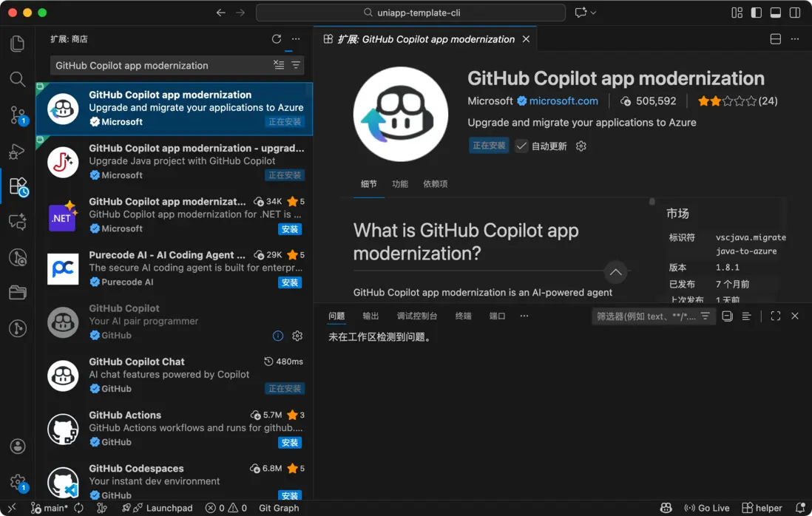Open the Git Graph activity bar icon
Screen dimensions: 812x516
18,328
